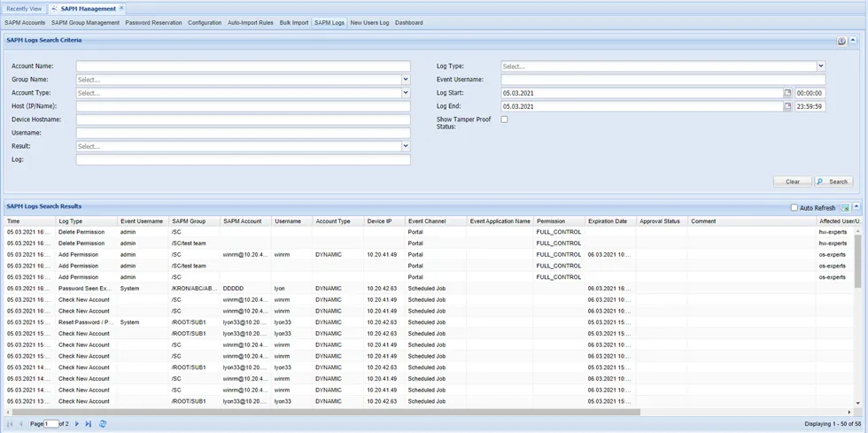
Task: Refresh the results grid
Action: 103,423
